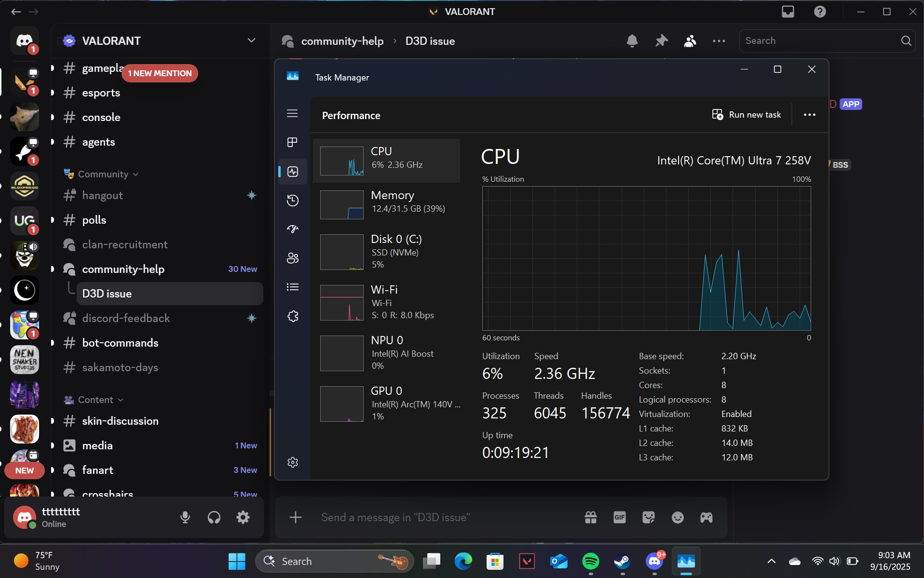Collapse the Content category
Image resolution: width=924 pixels, height=578 pixels.
(x=95, y=400)
